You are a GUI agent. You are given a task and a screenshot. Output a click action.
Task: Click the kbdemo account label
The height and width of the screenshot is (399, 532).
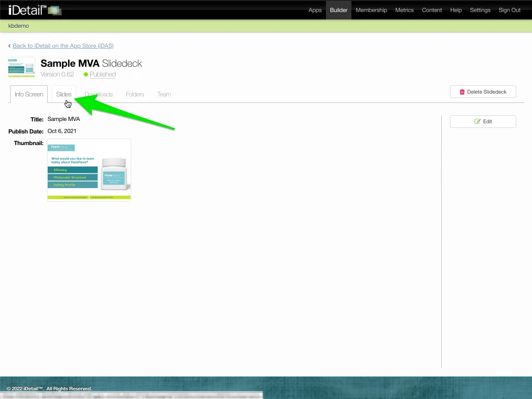point(19,26)
